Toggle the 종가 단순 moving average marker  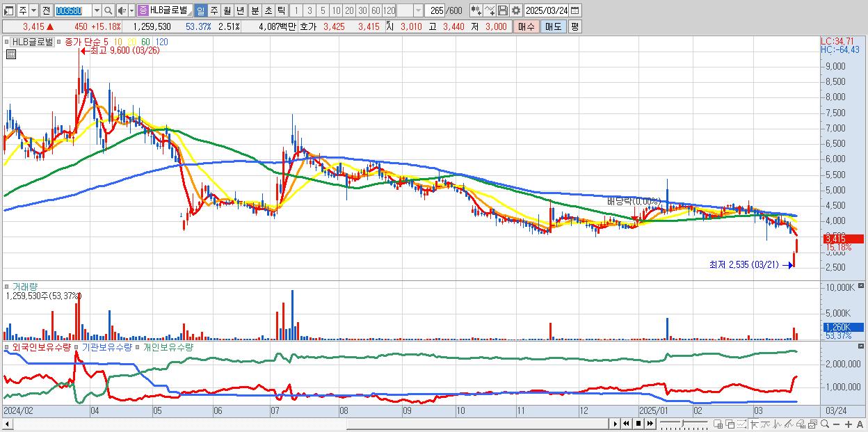pyautogui.click(x=60, y=42)
